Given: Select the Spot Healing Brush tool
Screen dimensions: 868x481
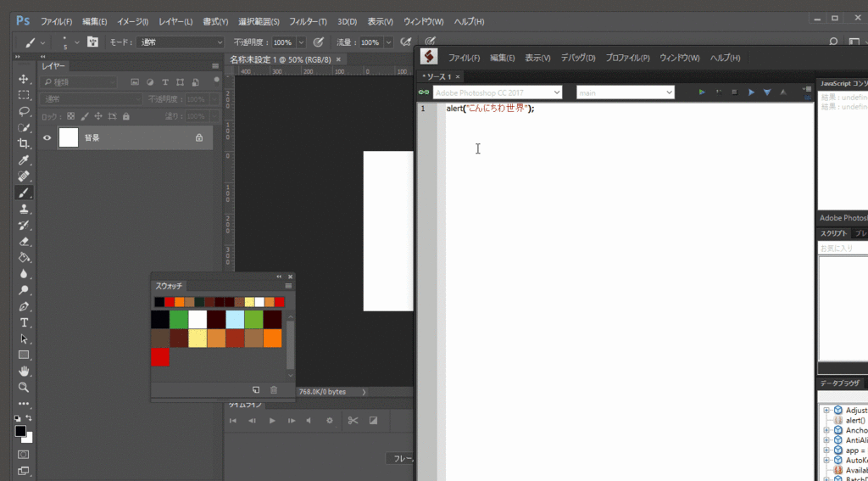Looking at the screenshot, I should 23,176.
